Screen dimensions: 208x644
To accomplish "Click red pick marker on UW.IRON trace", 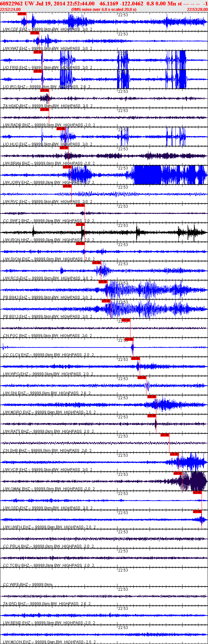I will [80, 224].
